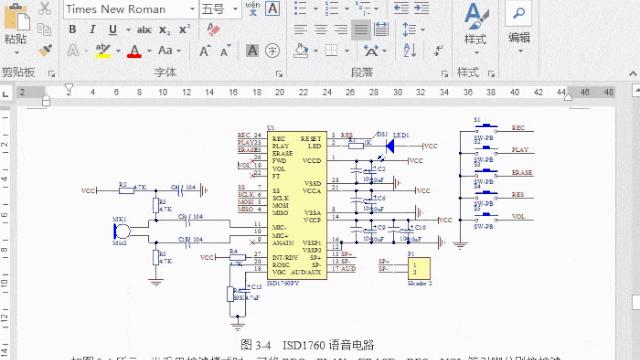Click the Paste clipboard icon
The image size is (640, 360).
16,17
